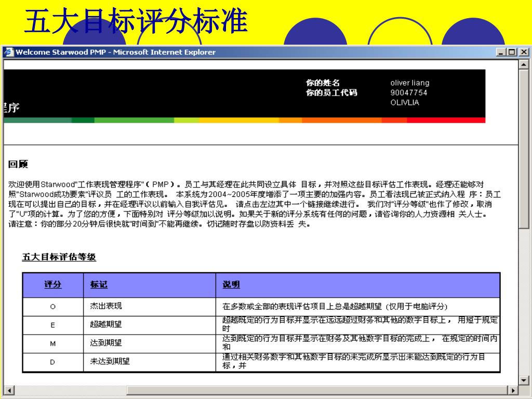Click the 超越期望 cell

149,325
